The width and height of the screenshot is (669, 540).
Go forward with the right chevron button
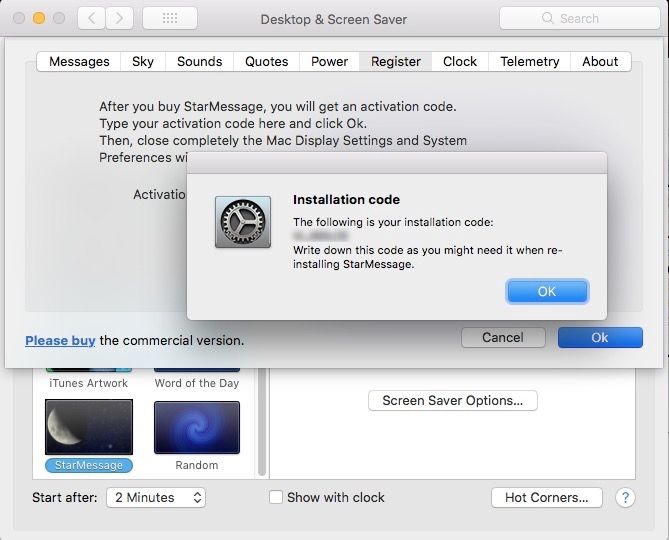point(119,18)
